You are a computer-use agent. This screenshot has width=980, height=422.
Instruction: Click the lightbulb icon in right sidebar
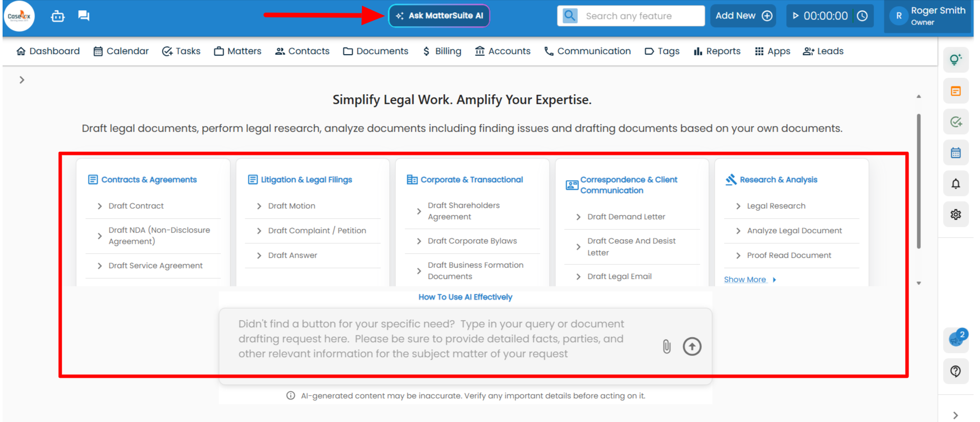coord(955,60)
